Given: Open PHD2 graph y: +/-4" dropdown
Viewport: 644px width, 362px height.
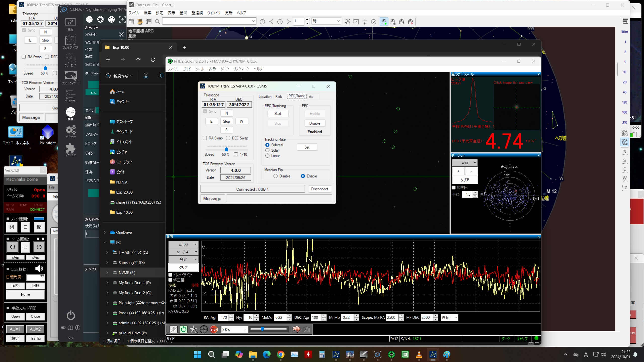Looking at the screenshot, I should [x=183, y=252].
